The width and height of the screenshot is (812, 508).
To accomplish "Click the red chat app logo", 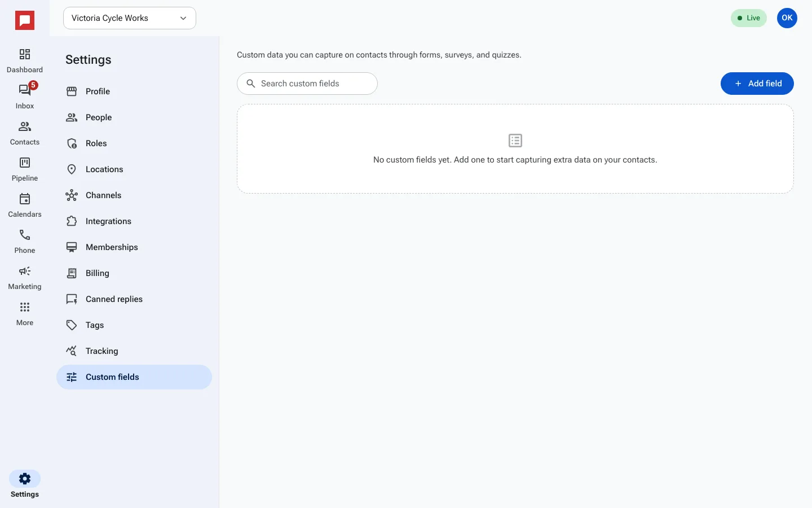I will click(x=25, y=21).
